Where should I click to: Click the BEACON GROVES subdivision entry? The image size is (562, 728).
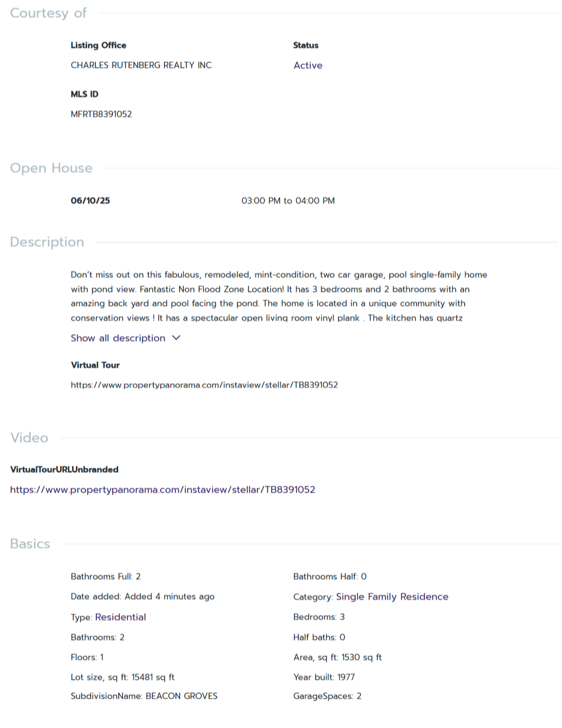[144, 696]
